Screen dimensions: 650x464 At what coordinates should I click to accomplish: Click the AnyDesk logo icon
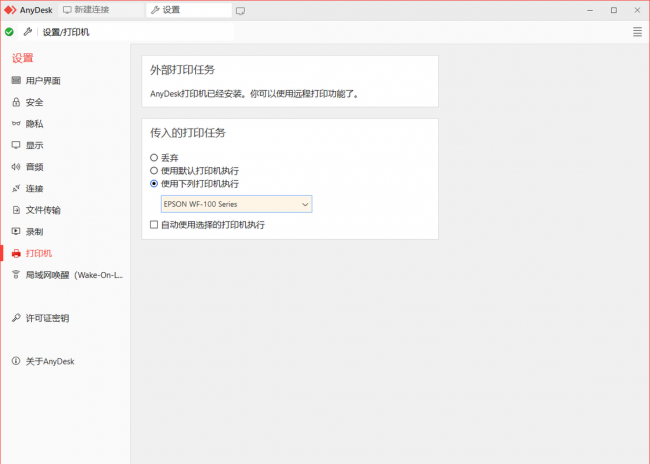pyautogui.click(x=10, y=10)
